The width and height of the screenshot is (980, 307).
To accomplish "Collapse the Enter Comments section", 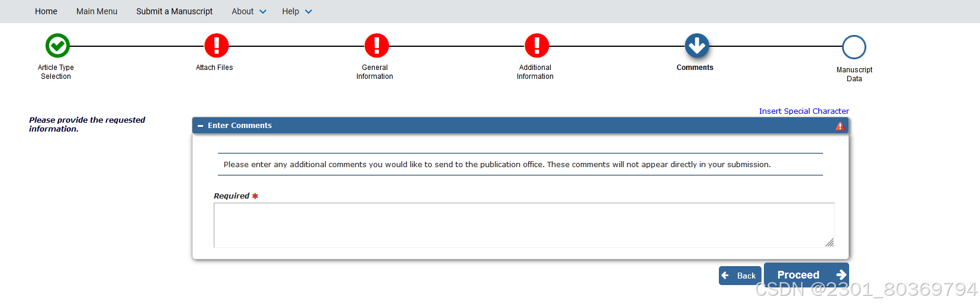I will (201, 126).
